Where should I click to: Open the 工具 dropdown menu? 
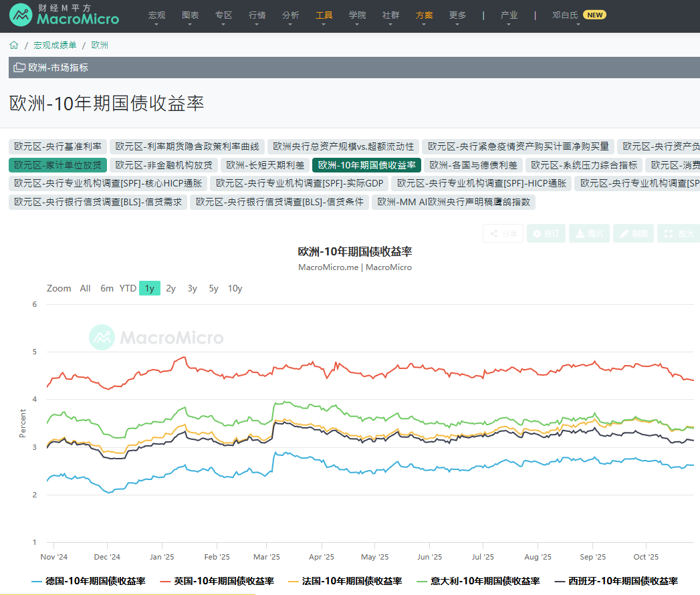click(x=324, y=15)
